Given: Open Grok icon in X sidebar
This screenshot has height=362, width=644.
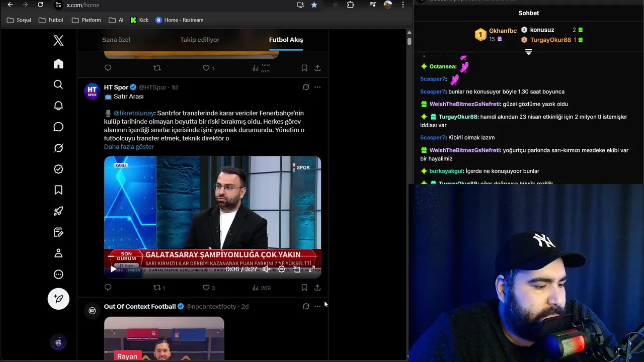Looking at the screenshot, I should pyautogui.click(x=58, y=148).
